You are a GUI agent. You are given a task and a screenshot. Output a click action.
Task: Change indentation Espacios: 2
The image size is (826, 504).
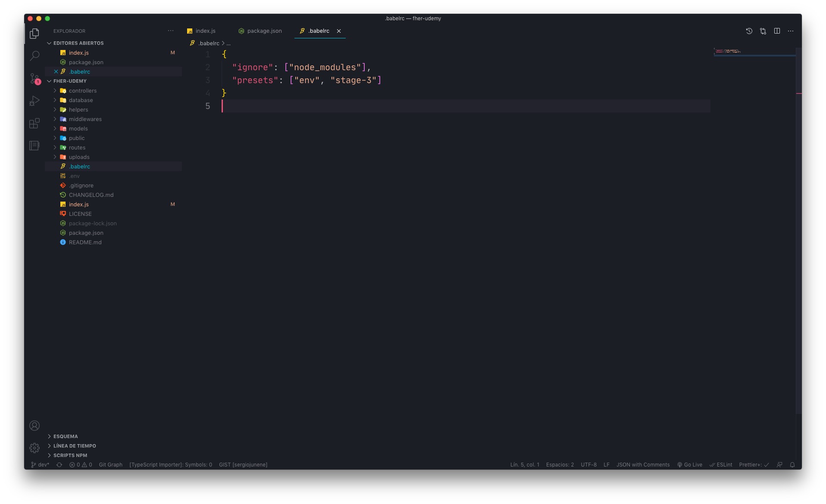pyautogui.click(x=560, y=465)
